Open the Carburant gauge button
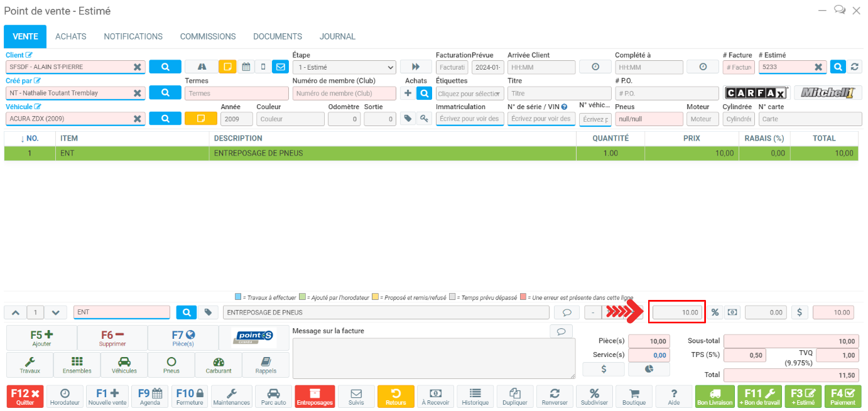The width and height of the screenshot is (868, 411). click(x=219, y=365)
